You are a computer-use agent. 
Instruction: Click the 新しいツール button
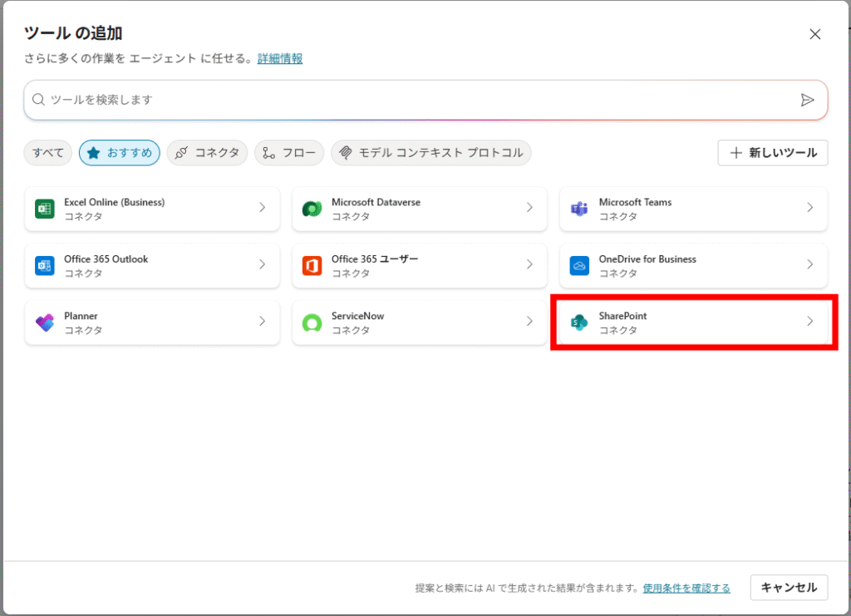click(773, 152)
